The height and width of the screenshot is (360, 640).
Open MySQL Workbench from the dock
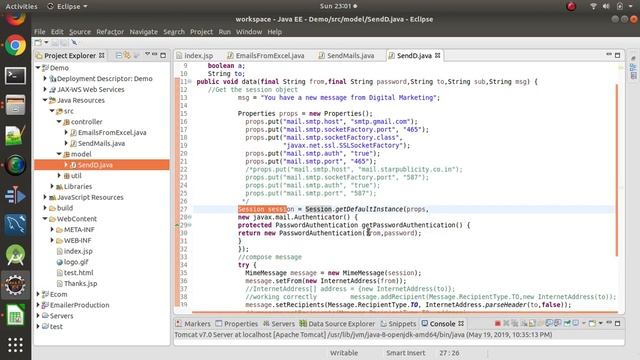click(15, 224)
